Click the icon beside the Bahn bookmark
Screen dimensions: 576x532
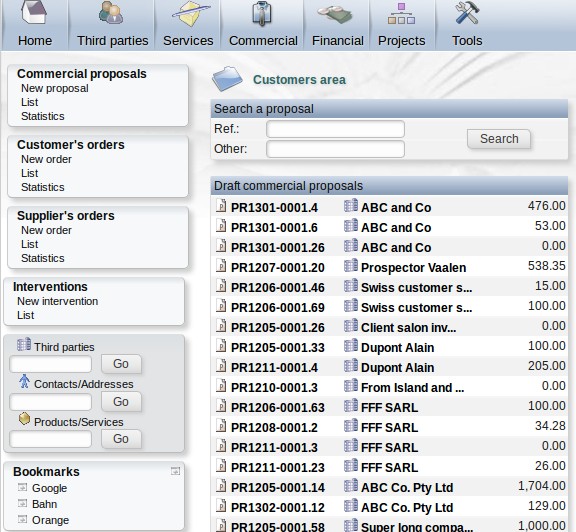[x=22, y=503]
